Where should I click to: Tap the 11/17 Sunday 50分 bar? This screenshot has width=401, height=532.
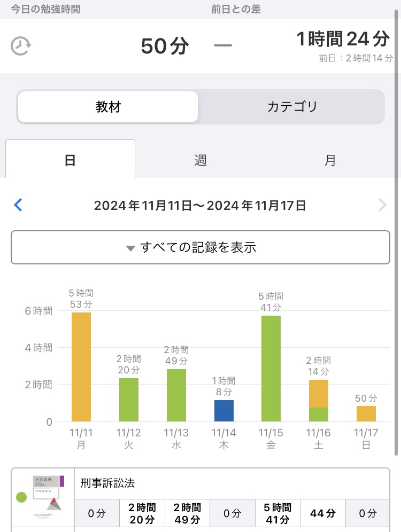coord(366,413)
